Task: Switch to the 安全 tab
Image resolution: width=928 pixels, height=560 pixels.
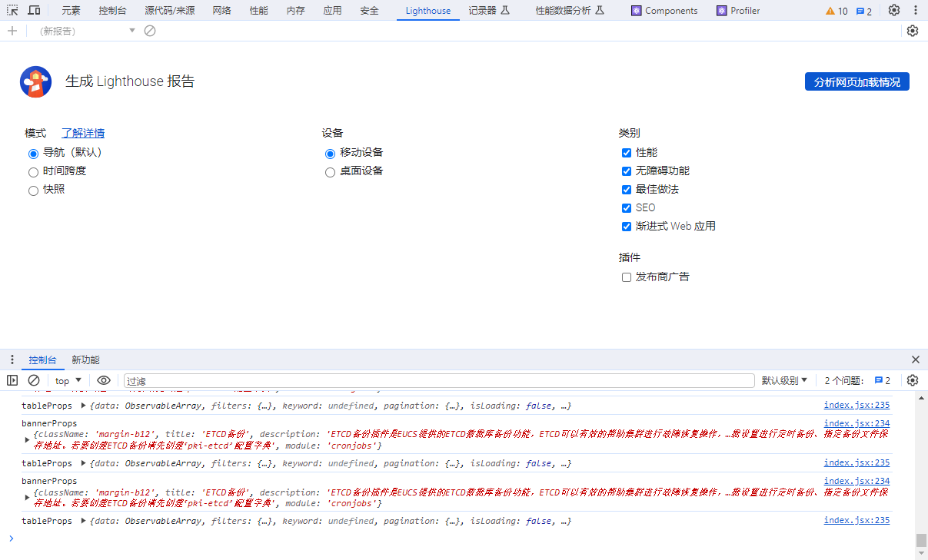Action: 369,11
